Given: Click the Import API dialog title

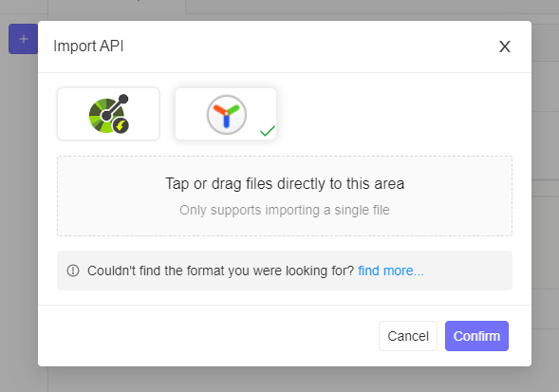Looking at the screenshot, I should point(88,46).
